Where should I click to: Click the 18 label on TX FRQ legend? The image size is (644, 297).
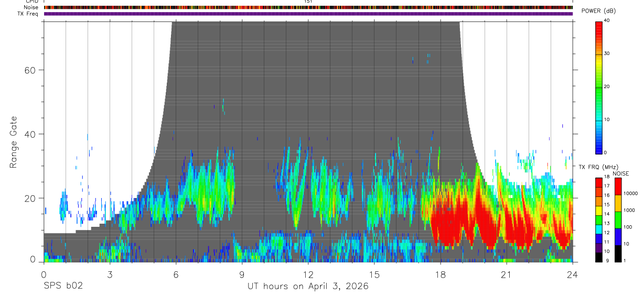[x=607, y=177]
